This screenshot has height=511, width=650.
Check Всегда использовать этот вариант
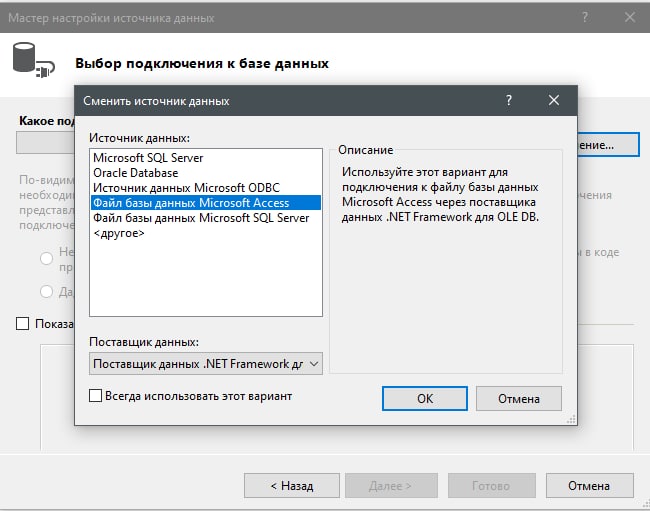tap(95, 396)
